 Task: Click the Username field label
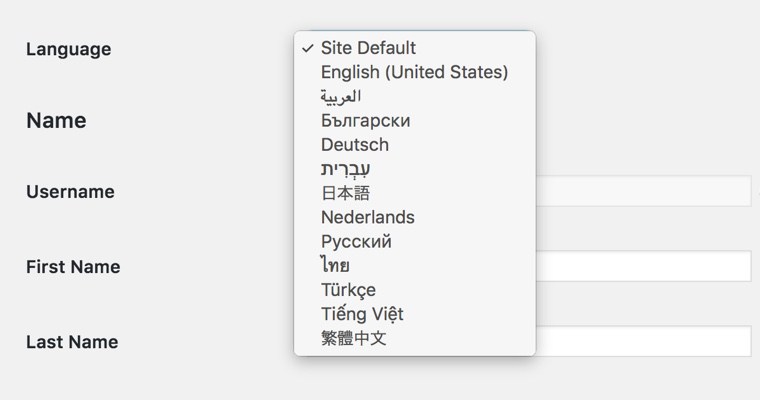70,192
